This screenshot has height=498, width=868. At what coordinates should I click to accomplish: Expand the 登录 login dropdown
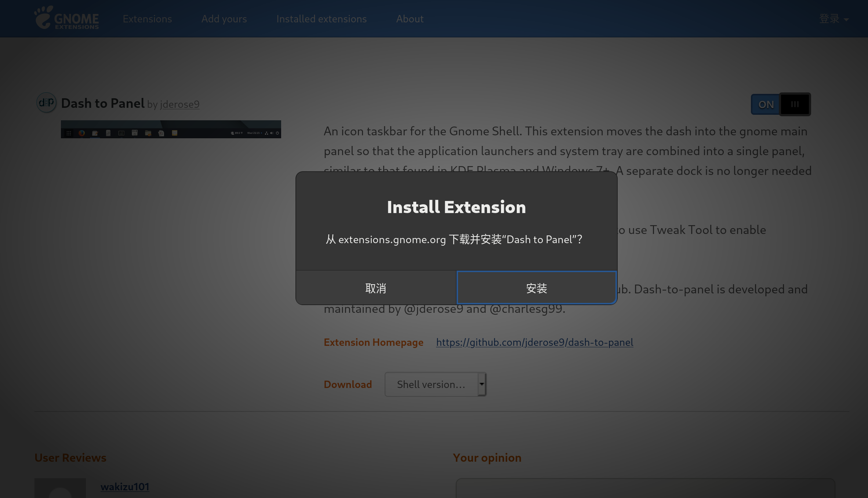834,19
